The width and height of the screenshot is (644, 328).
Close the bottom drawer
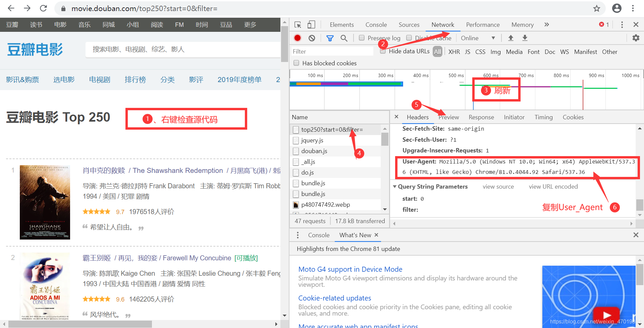(636, 235)
